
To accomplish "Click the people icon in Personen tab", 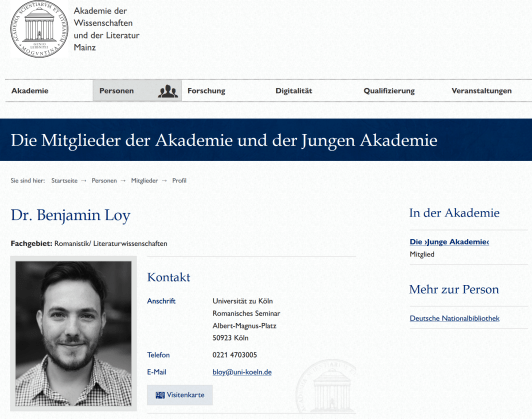I will (168, 91).
